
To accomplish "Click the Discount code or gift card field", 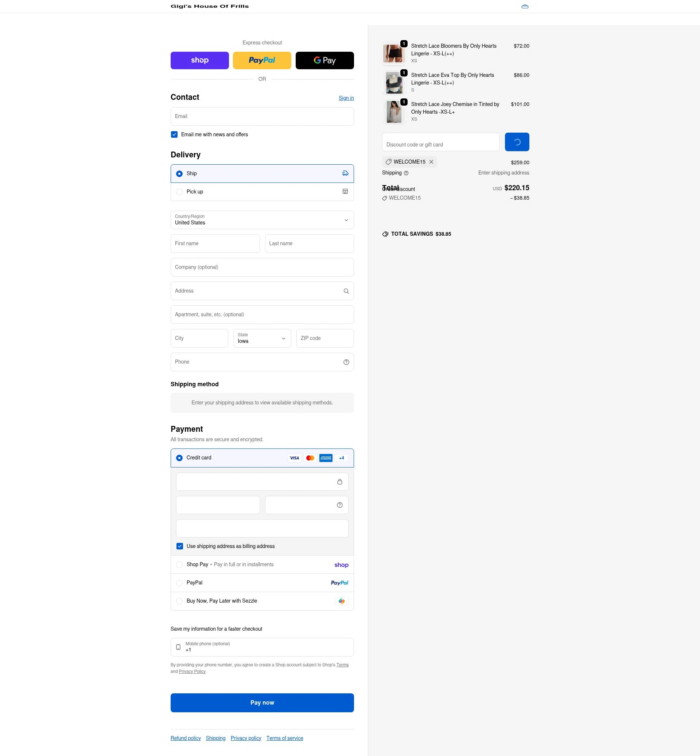I will pyautogui.click(x=440, y=142).
